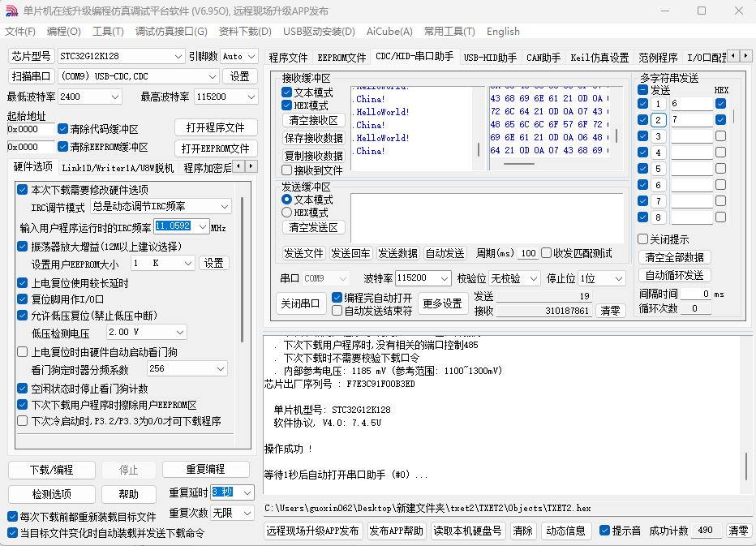Click 打开EEPROM文件 button

click(x=216, y=148)
